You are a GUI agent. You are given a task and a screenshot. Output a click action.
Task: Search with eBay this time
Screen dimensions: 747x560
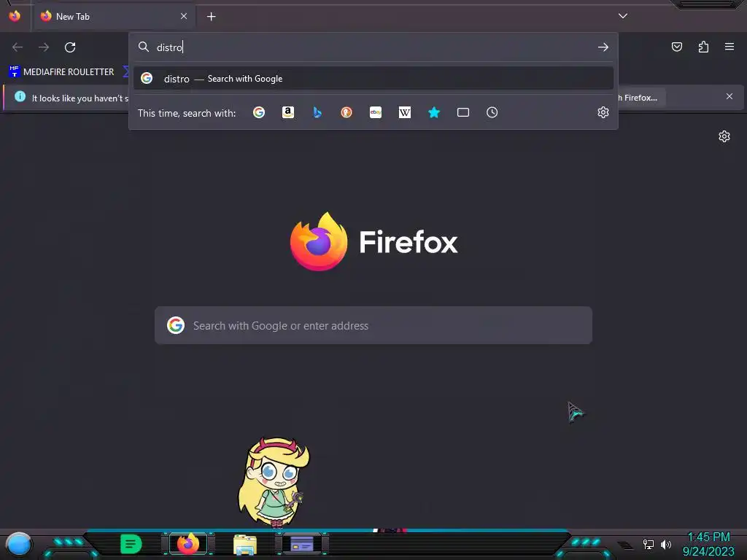tap(376, 112)
